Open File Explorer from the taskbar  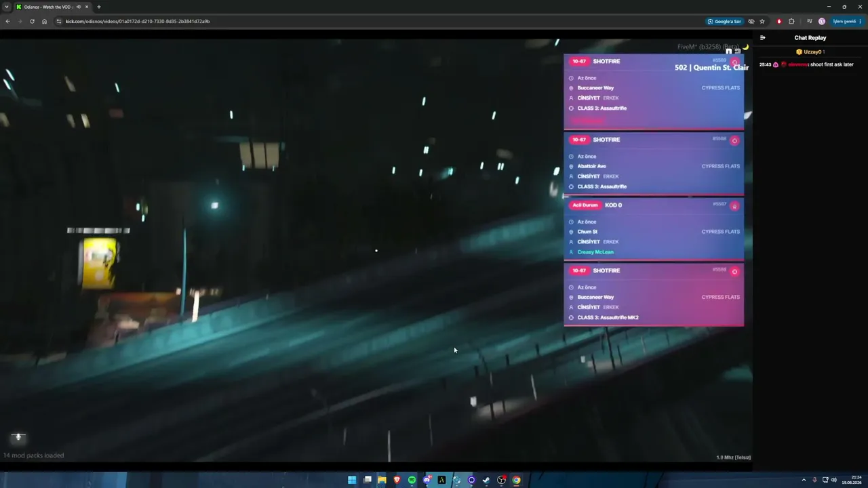click(382, 480)
